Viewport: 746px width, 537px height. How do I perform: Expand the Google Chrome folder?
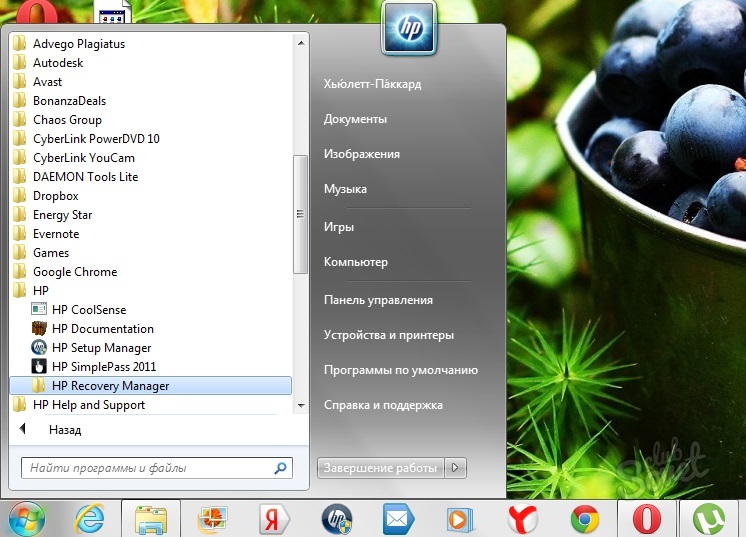point(74,272)
